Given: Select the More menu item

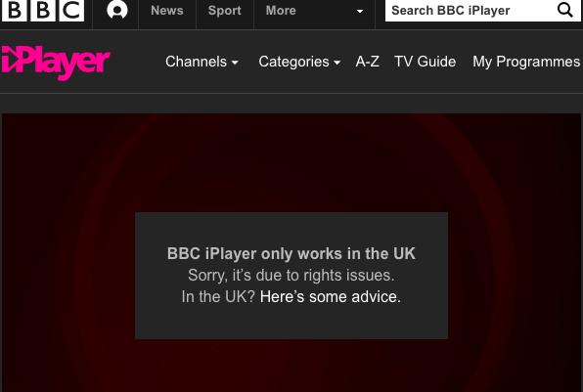Looking at the screenshot, I should coord(281,11).
